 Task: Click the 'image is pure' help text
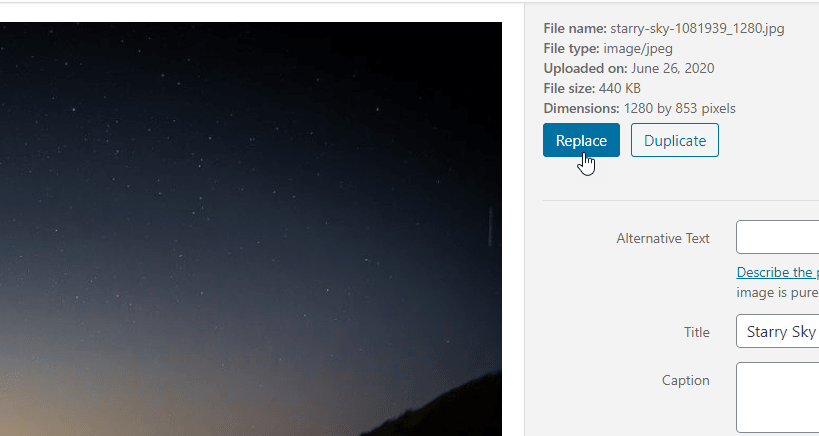point(778,292)
